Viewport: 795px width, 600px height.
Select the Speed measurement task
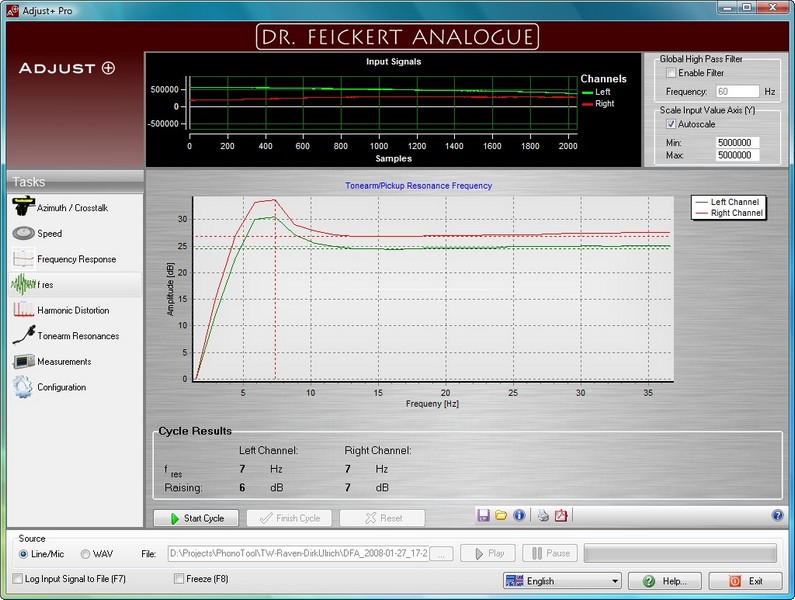[49, 234]
